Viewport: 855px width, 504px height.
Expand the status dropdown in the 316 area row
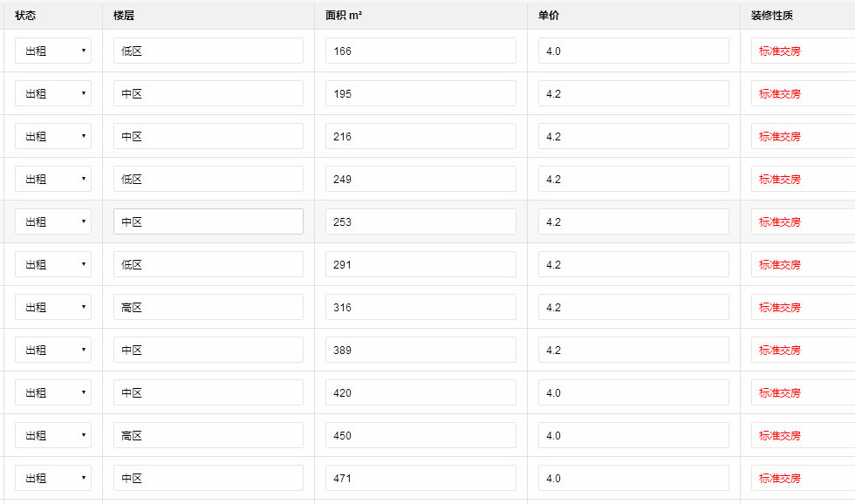click(53, 308)
